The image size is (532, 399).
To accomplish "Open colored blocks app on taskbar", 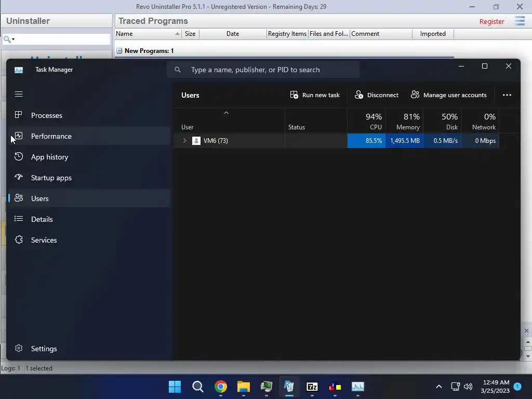I will pyautogui.click(x=335, y=387).
